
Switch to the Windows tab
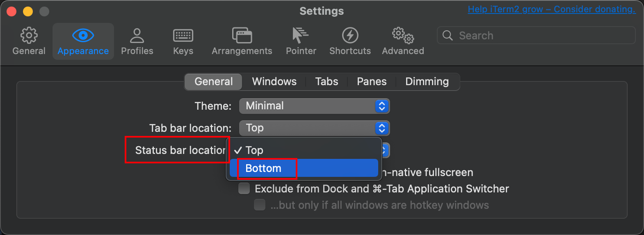(x=274, y=81)
